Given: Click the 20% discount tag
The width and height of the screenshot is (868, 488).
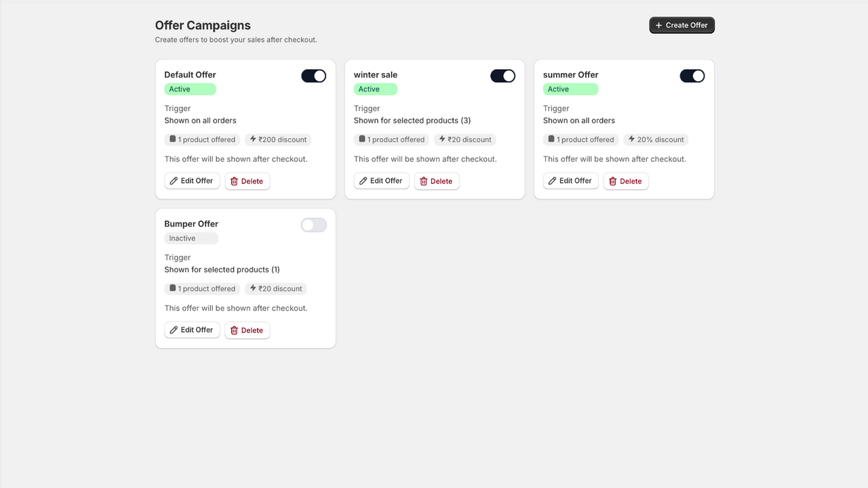Looking at the screenshot, I should point(656,140).
